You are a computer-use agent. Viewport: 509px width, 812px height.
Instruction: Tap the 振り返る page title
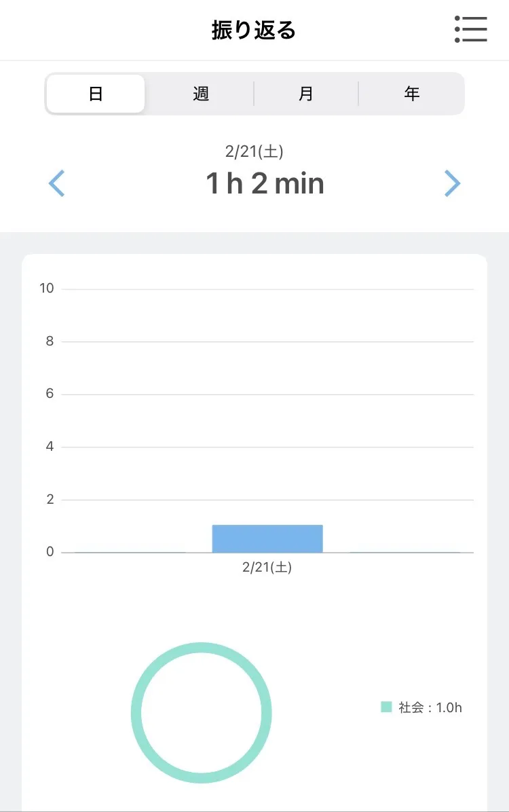pos(254,31)
